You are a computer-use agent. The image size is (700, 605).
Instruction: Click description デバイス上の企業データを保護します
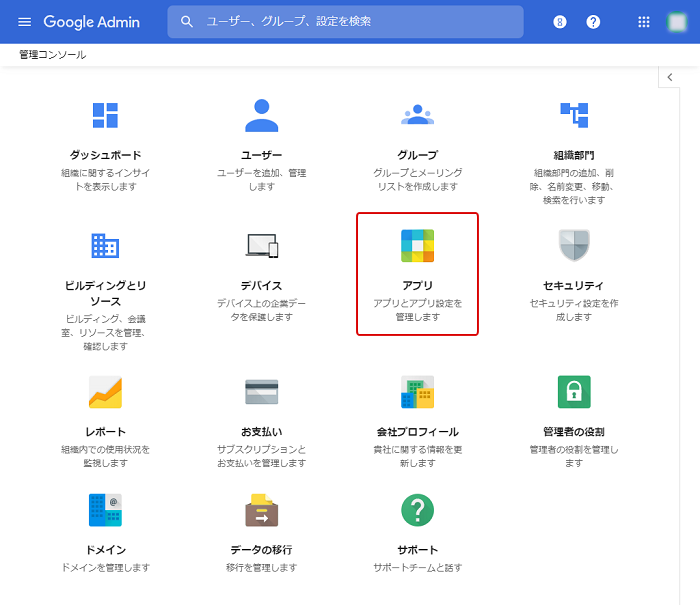pos(262,310)
